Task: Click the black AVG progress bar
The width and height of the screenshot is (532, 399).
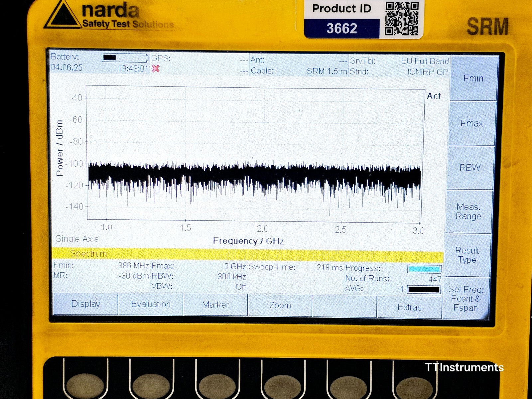Action: tap(424, 289)
